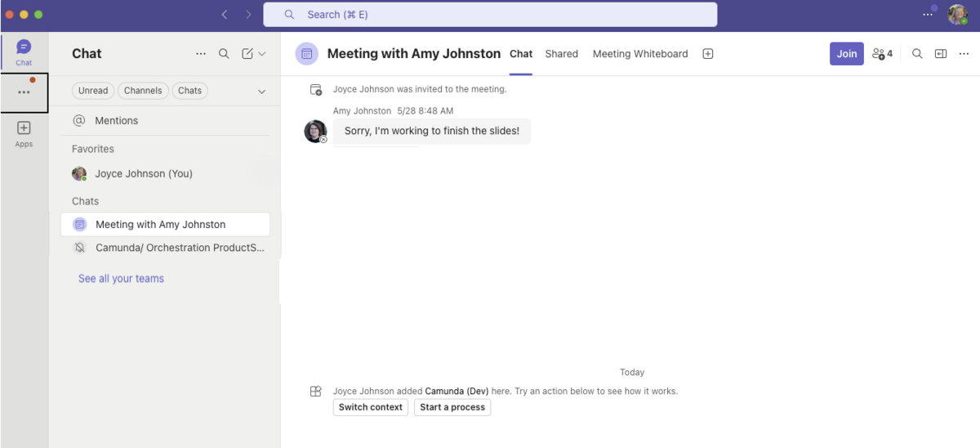The width and height of the screenshot is (980, 448).
Task: Click meeting invite icon beside Joyce Johnson
Action: pos(316,90)
